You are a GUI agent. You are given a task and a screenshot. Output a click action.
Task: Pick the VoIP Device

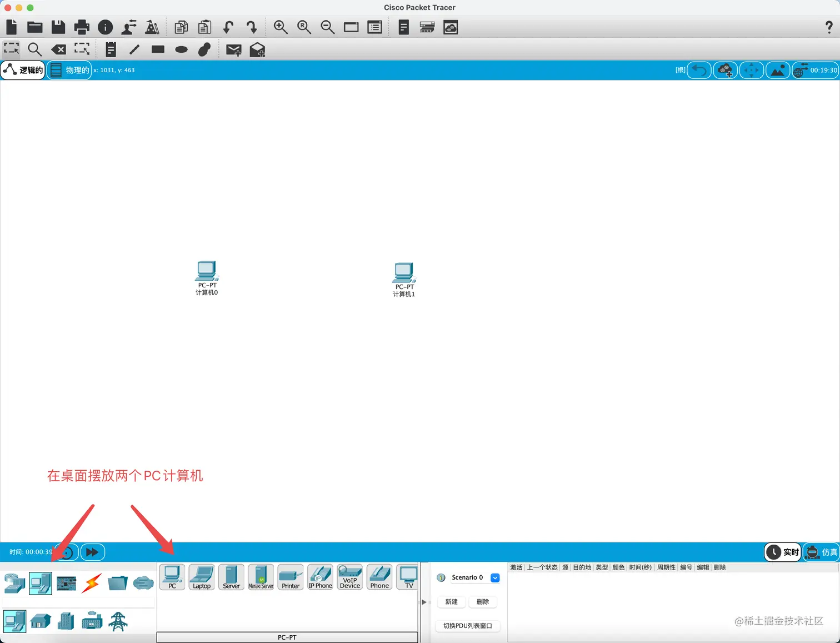(350, 577)
